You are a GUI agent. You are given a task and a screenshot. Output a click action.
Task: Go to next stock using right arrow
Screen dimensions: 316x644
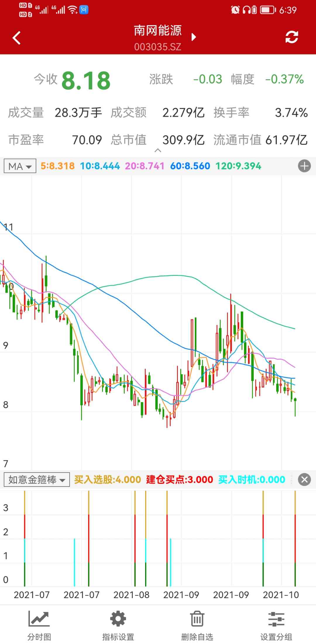click(x=193, y=37)
